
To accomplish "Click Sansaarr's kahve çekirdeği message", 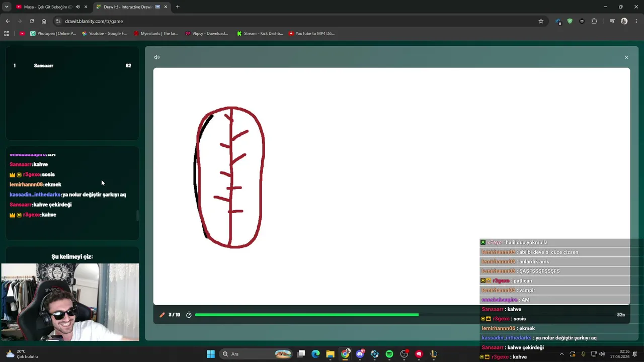I will (41, 205).
